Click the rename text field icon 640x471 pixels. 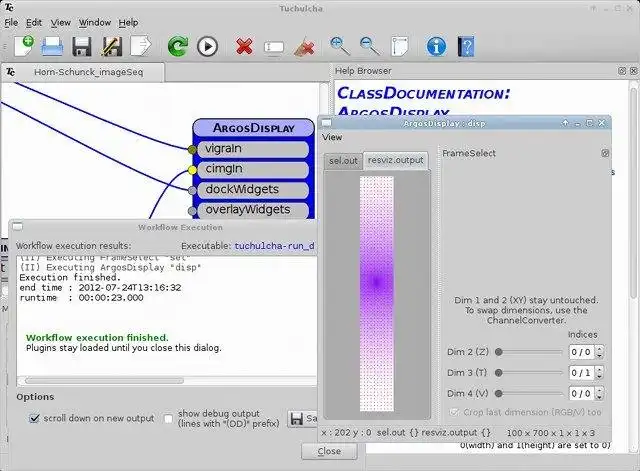pyautogui.click(x=274, y=47)
